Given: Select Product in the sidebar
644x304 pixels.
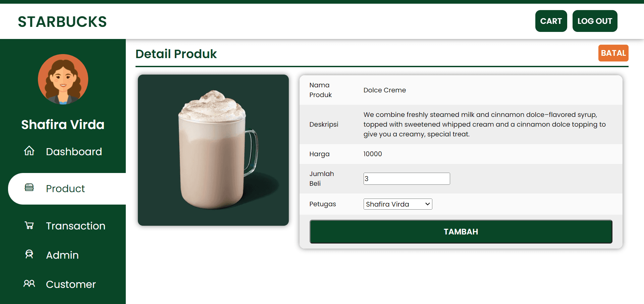Looking at the screenshot, I should coord(65,188).
